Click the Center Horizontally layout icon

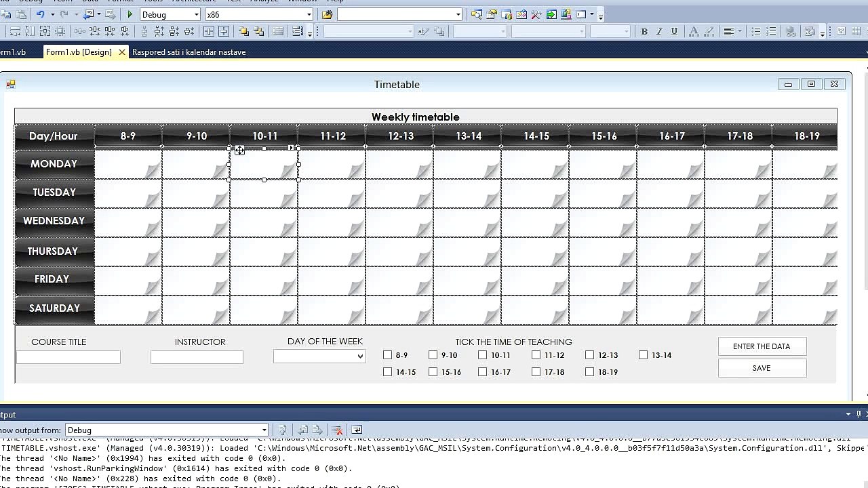pos(208,31)
